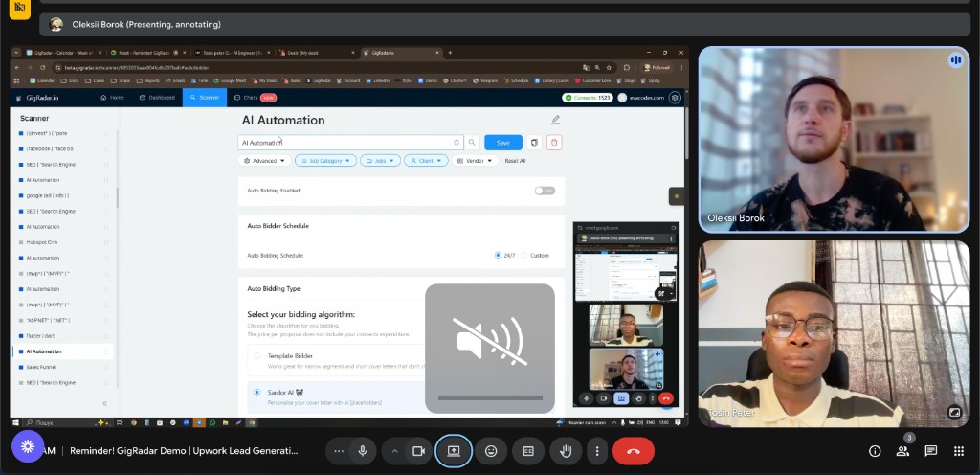This screenshot has height=475, width=980.
Task: Open the ewcodes.com account menu
Action: pos(641,98)
